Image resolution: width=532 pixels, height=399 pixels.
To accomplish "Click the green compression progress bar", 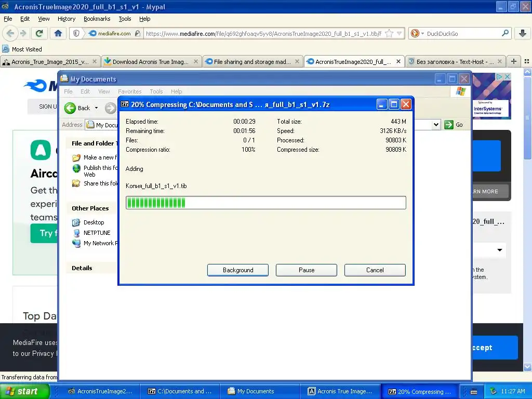I will click(265, 203).
